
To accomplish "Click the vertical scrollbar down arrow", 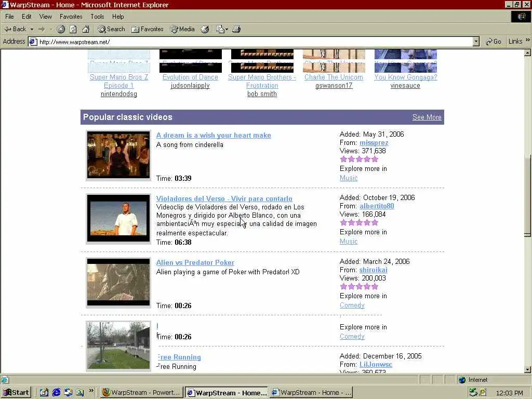I will (x=527, y=369).
